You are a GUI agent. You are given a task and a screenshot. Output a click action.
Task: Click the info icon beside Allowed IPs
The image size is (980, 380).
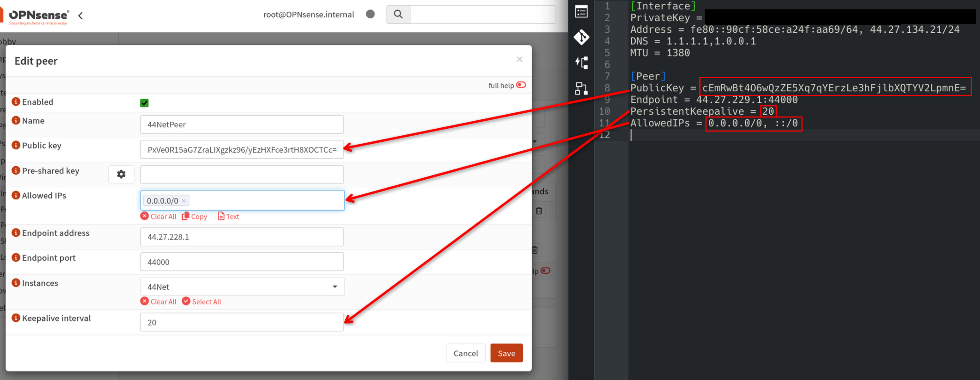click(16, 195)
